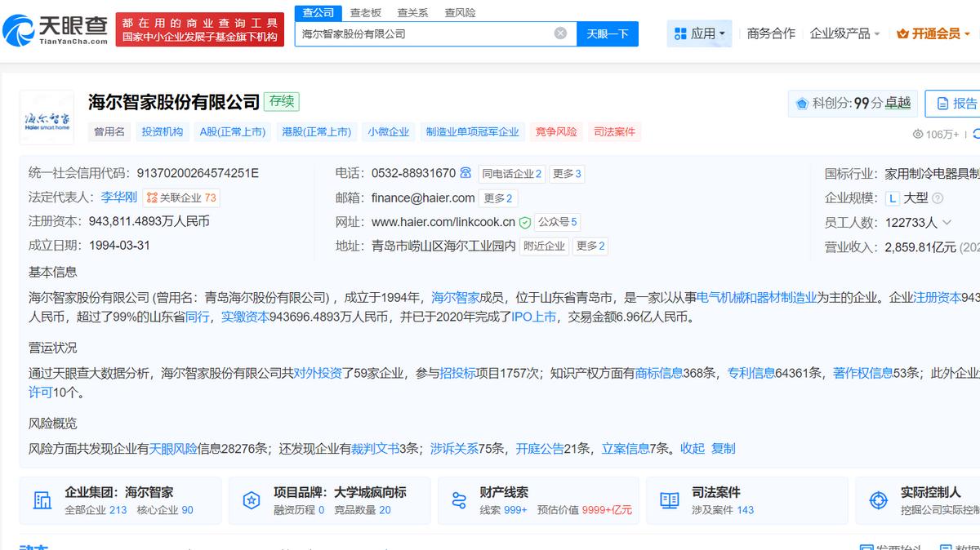Click the info icon next to 大型
Viewport: 980px width, 550px height.
[938, 198]
